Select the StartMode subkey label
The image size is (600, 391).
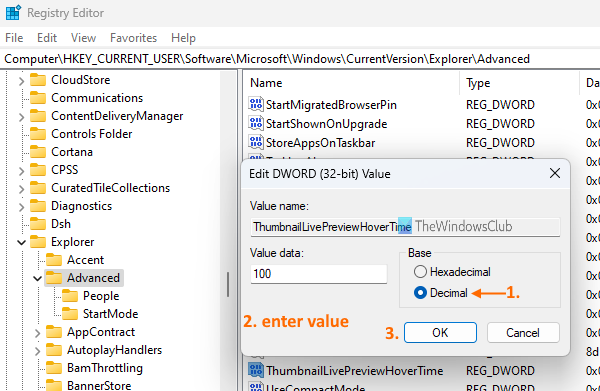tap(111, 314)
